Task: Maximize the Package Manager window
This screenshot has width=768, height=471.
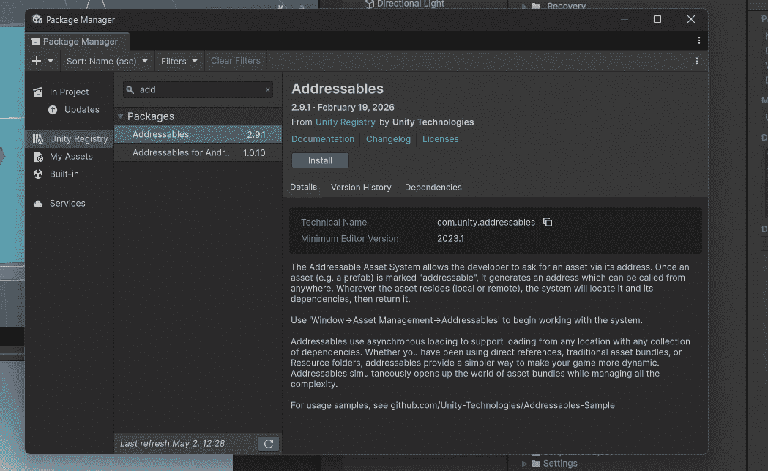Action: [x=657, y=19]
